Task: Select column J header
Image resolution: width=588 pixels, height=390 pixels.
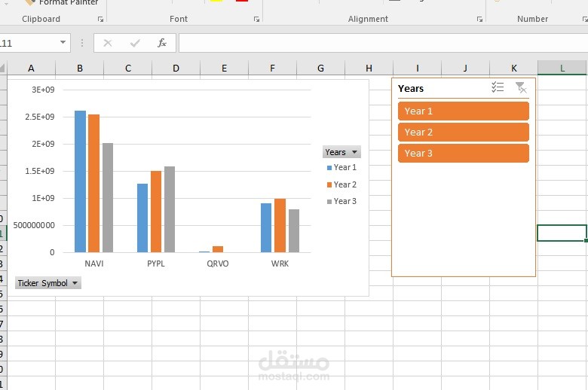Action: tap(465, 69)
